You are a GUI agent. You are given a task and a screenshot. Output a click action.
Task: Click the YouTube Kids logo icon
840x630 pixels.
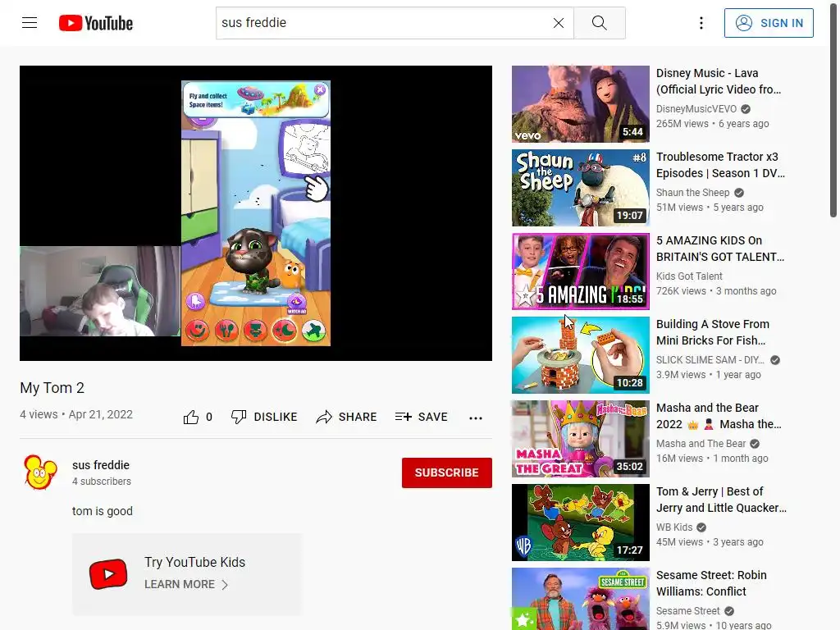(x=108, y=573)
